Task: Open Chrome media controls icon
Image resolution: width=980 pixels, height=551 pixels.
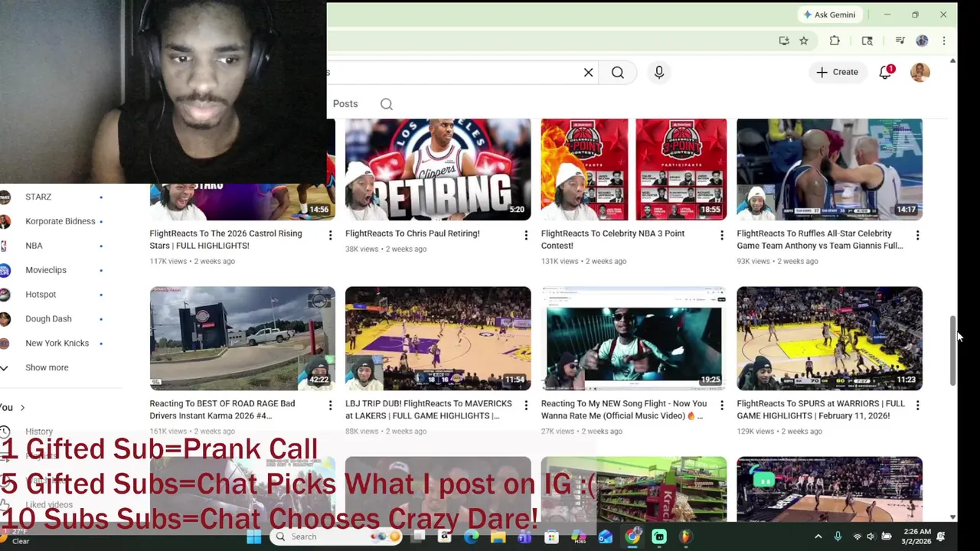Action: coord(900,41)
